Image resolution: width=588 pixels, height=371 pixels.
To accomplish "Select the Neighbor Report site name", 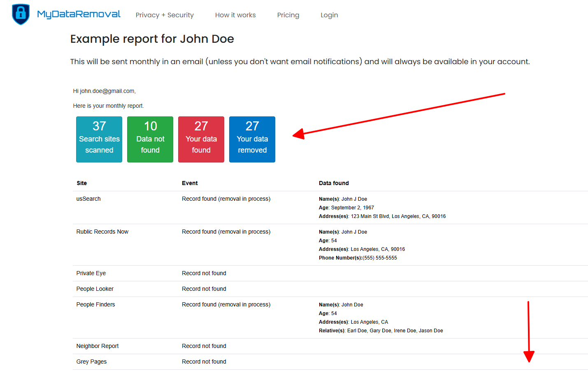I will click(x=98, y=346).
